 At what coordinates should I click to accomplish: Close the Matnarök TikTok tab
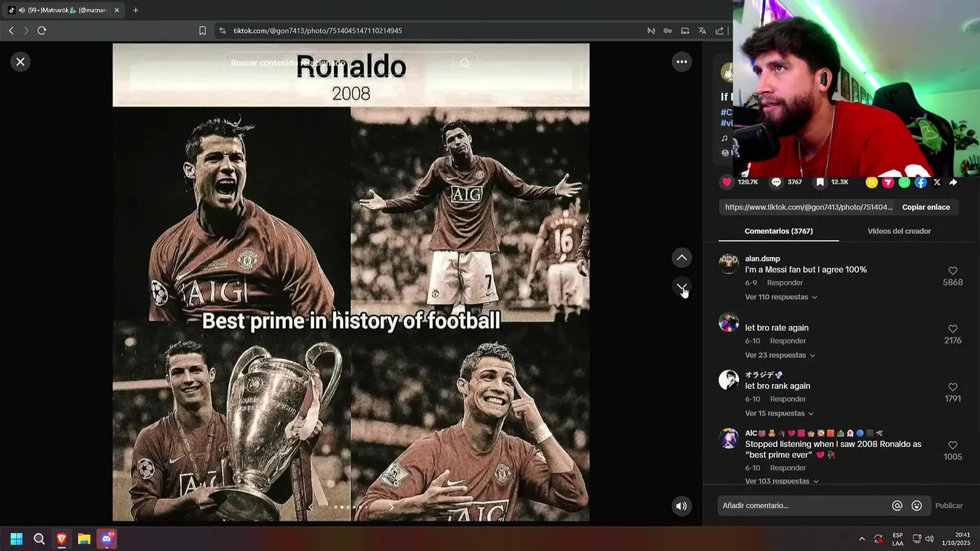[116, 10]
